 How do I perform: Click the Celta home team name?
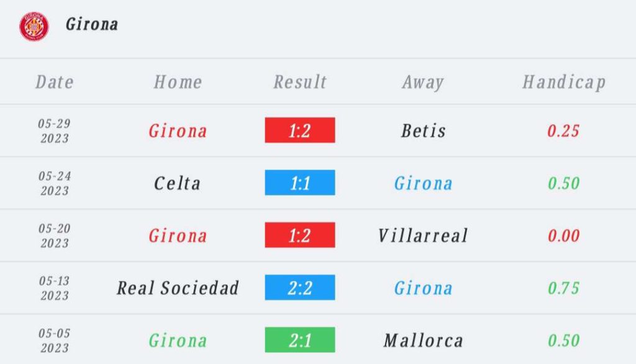177,183
